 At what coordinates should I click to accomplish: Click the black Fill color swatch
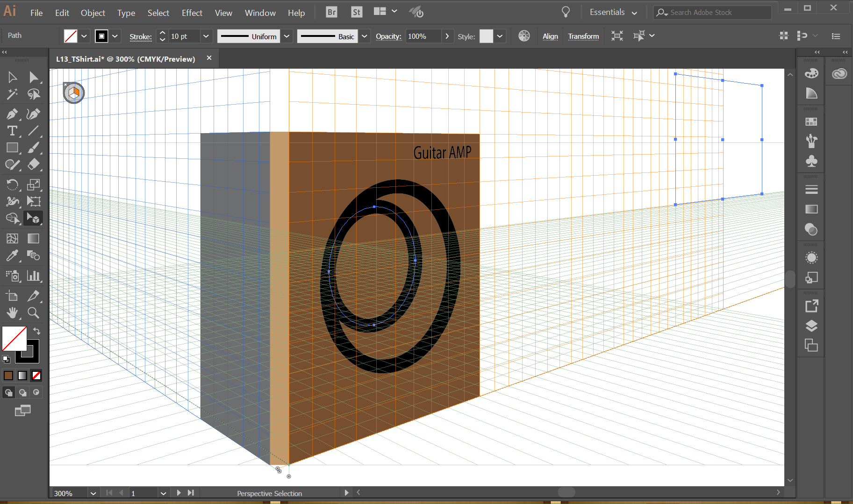(101, 36)
